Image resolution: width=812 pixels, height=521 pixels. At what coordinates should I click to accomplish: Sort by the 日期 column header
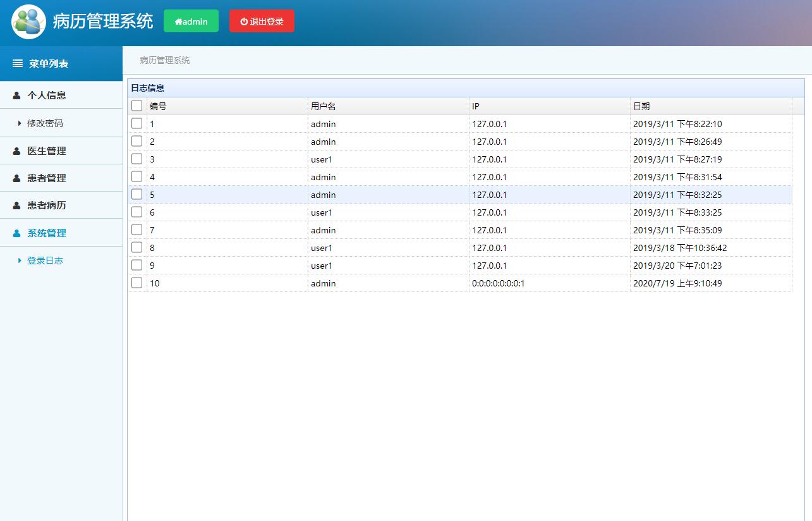point(641,106)
